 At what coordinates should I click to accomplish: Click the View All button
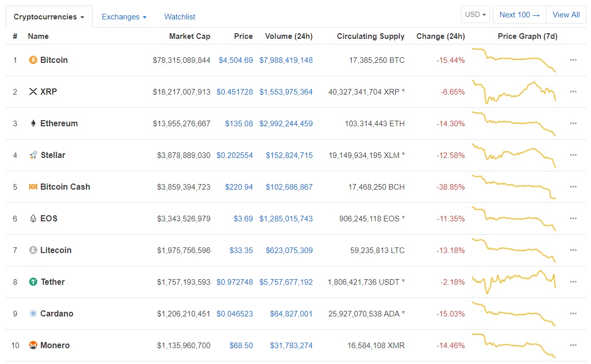tap(566, 15)
